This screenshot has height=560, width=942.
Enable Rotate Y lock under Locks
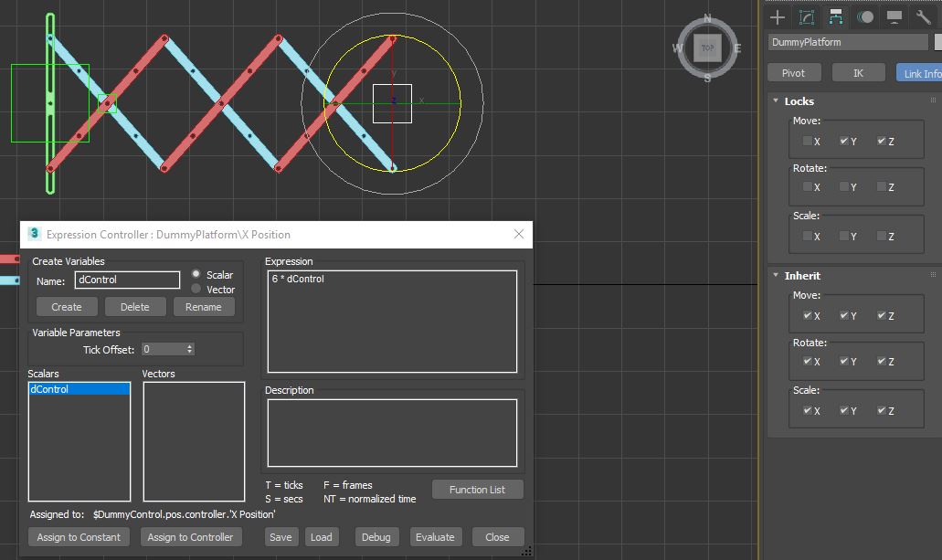click(x=844, y=187)
